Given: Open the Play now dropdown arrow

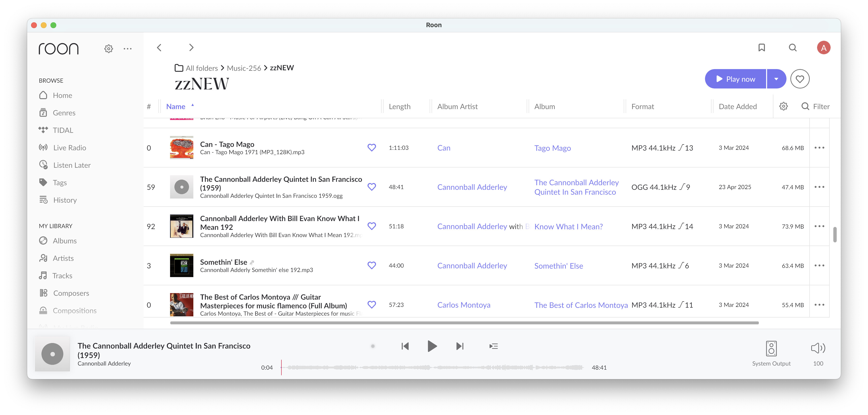Looking at the screenshot, I should 776,79.
